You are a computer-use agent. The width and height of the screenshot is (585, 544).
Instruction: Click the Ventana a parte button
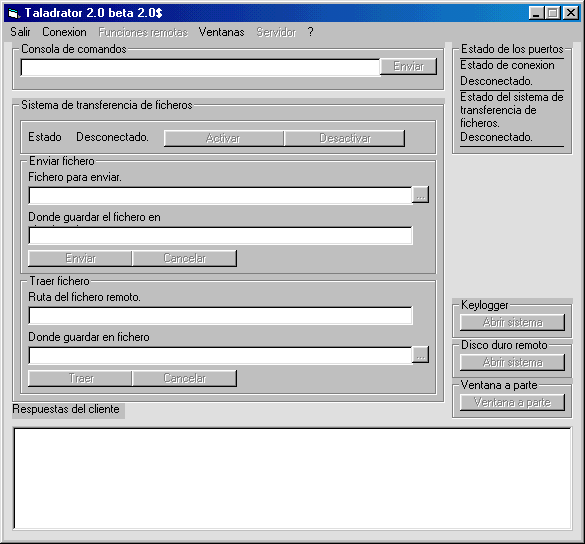pos(512,402)
